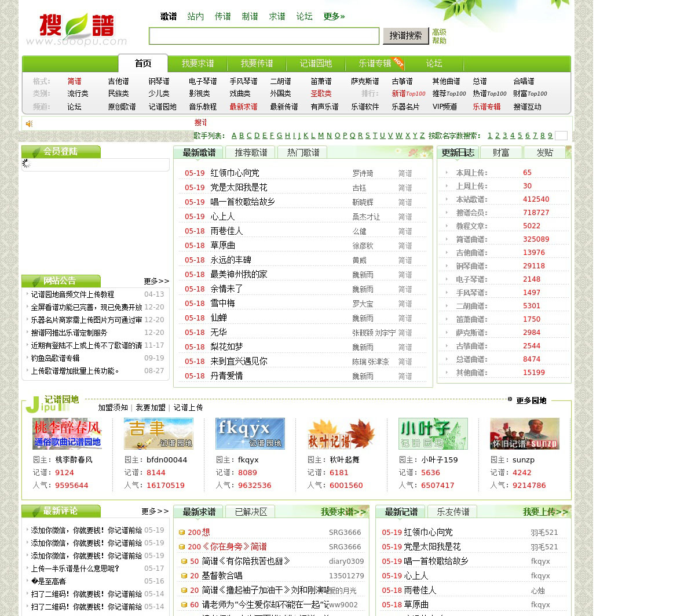695x616 pixels.
Task: Click singer name 罗诗琦
Action: click(363, 173)
